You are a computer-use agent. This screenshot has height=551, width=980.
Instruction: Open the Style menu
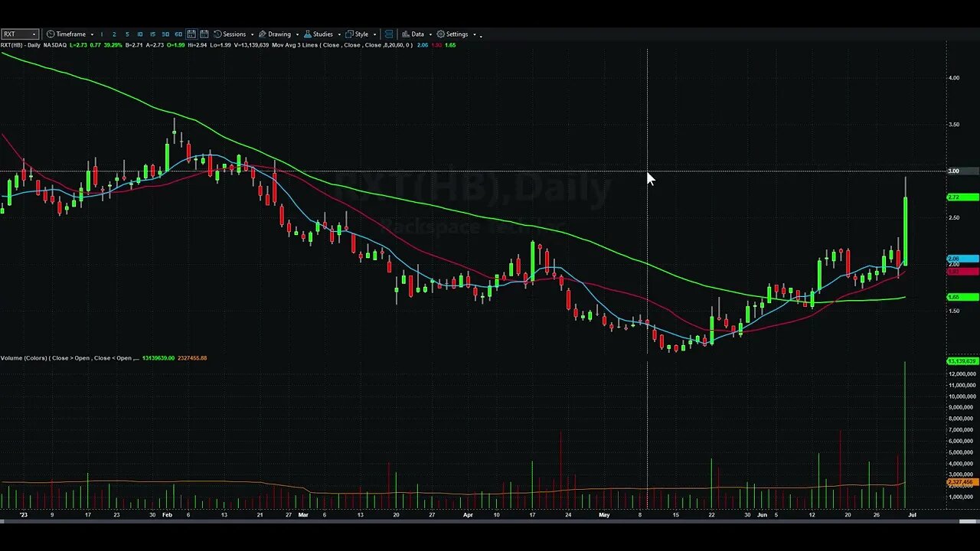361,34
